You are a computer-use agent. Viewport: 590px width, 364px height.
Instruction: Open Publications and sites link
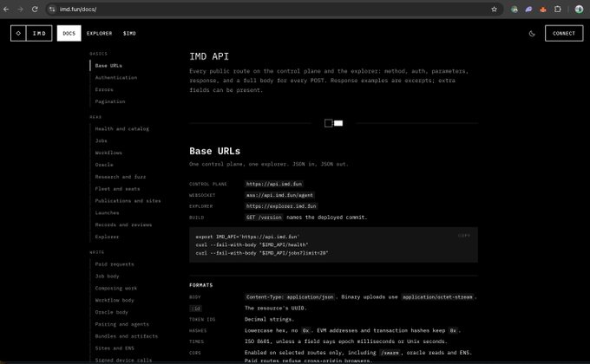coord(128,201)
